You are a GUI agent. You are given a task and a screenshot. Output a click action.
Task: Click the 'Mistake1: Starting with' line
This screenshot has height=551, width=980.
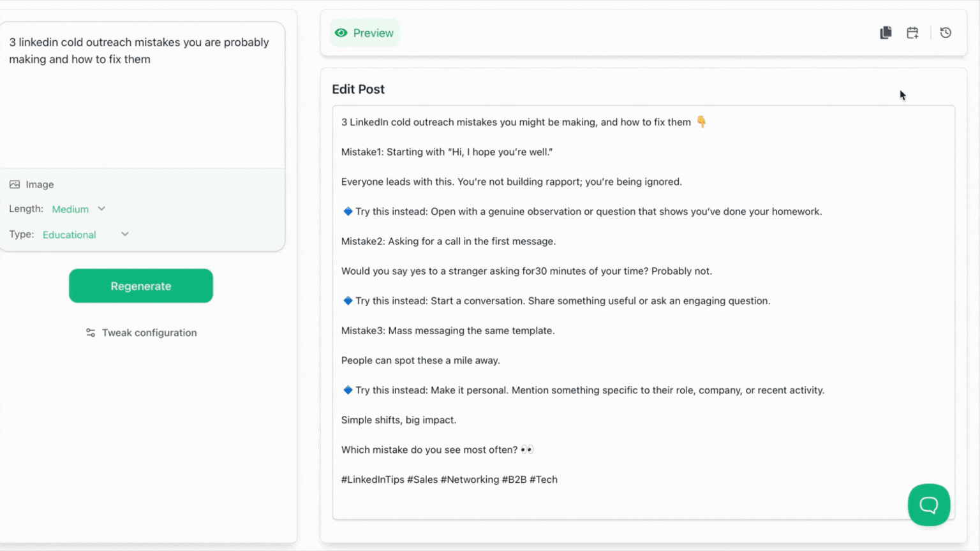(447, 152)
